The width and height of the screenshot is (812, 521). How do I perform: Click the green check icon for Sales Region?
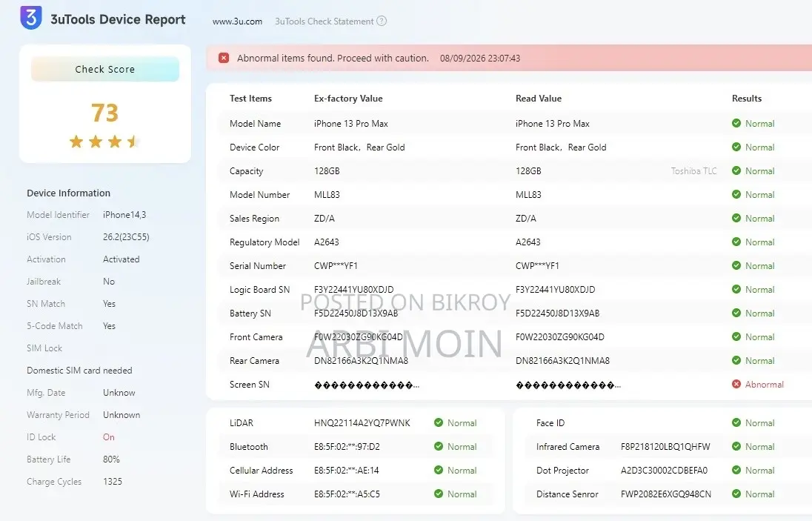click(x=736, y=218)
